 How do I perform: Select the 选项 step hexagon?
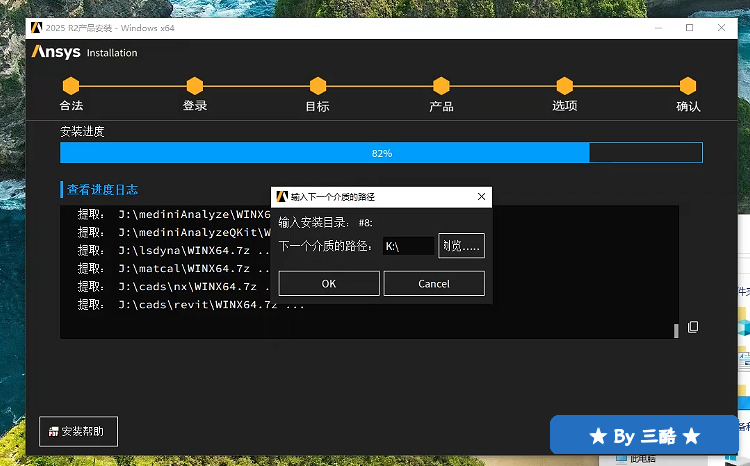point(564,86)
